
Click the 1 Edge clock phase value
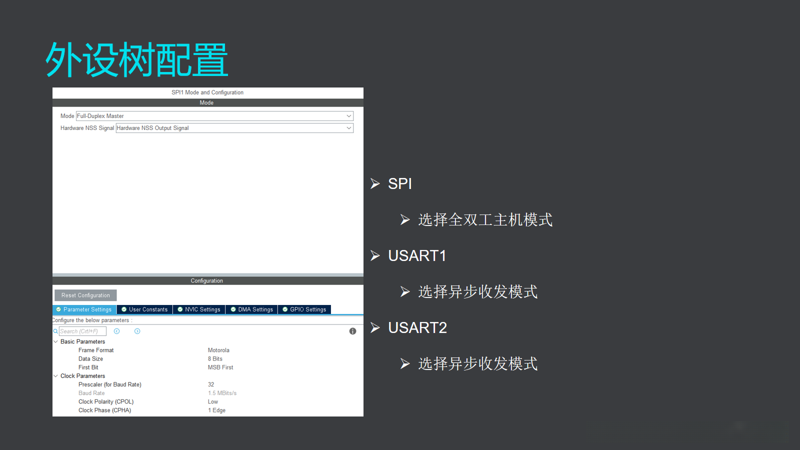pyautogui.click(x=216, y=410)
